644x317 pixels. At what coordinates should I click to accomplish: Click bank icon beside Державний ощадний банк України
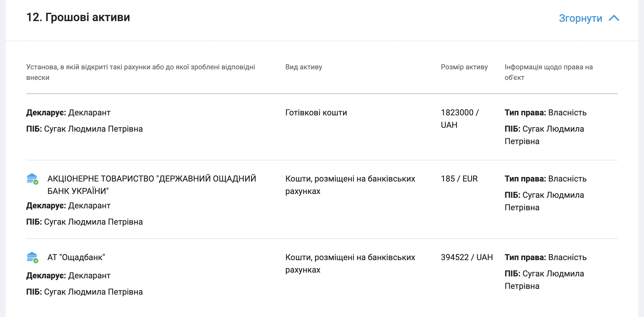pos(32,179)
